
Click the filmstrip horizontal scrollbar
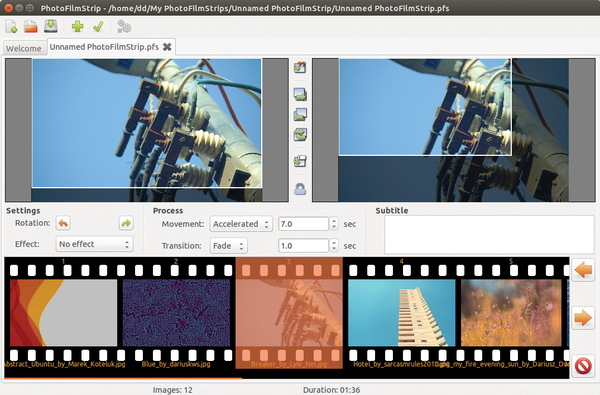[122, 378]
